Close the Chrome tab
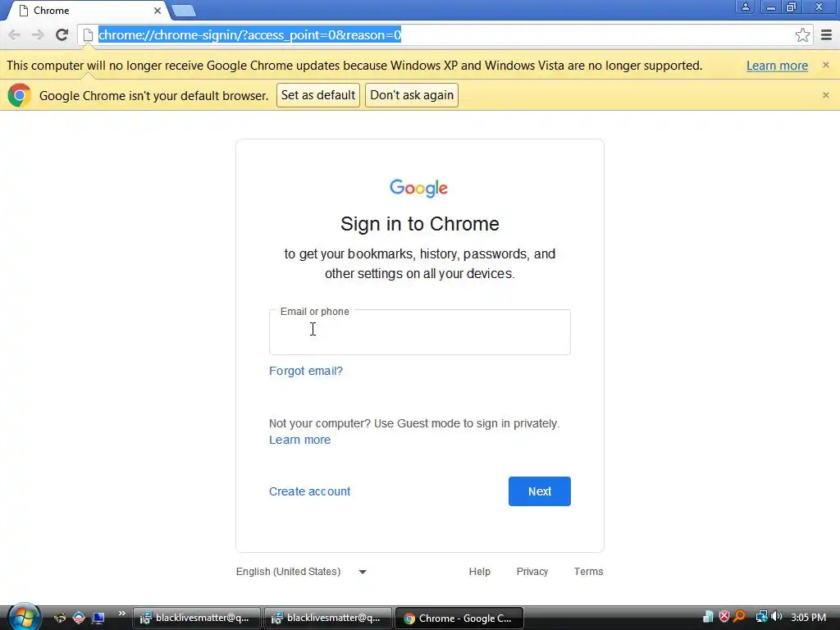Viewport: 840px width, 630px height. (157, 11)
